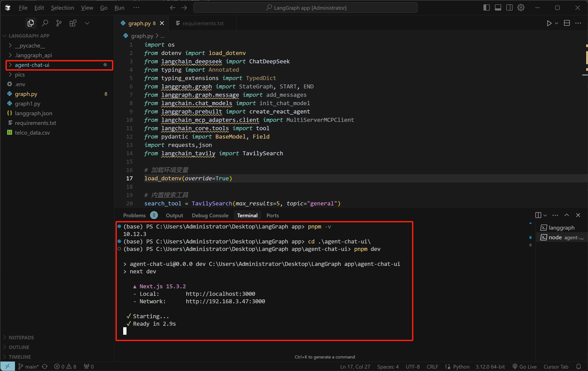Open the .env file
Viewport: 588px width, 371px height.
click(57, 84)
